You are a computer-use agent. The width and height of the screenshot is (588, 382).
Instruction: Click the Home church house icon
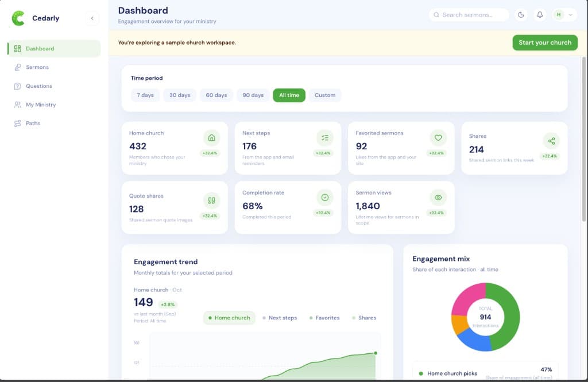point(211,138)
